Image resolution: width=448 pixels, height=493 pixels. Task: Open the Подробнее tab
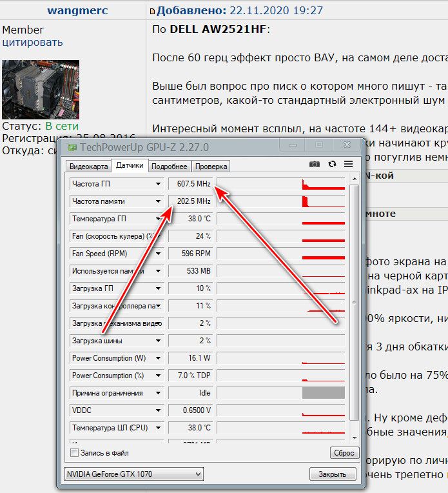click(169, 166)
